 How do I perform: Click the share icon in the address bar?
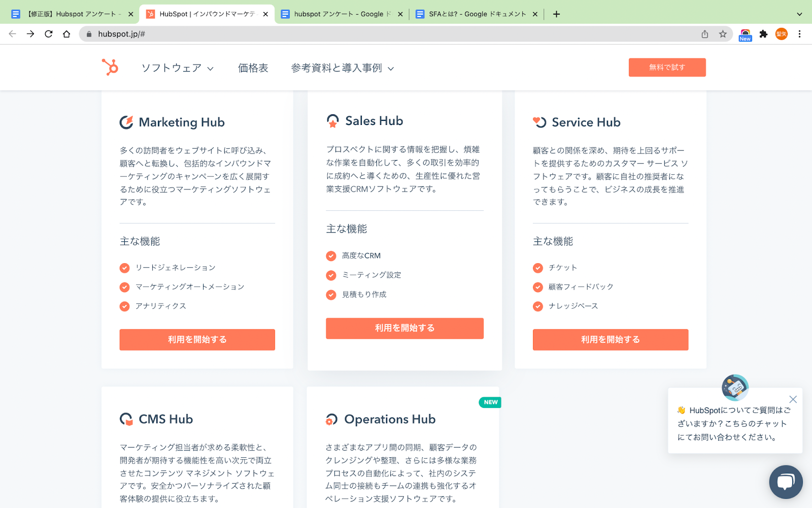705,34
